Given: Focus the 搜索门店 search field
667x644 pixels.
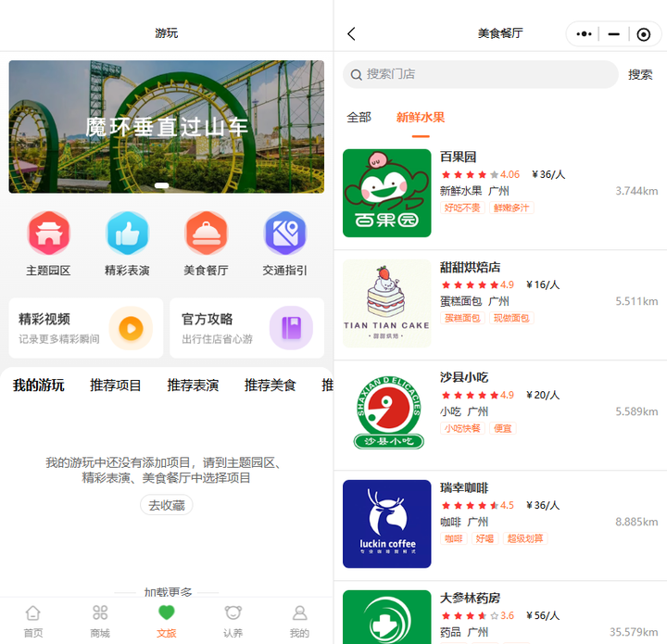Looking at the screenshot, I should tap(481, 74).
